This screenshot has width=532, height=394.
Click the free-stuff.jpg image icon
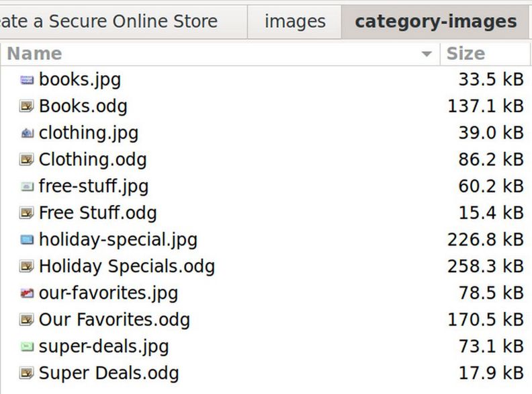27,186
